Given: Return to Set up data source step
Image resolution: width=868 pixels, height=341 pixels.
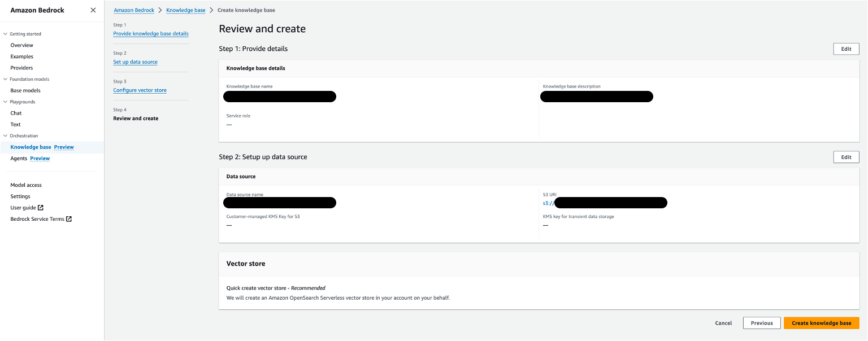Looking at the screenshot, I should click(136, 62).
